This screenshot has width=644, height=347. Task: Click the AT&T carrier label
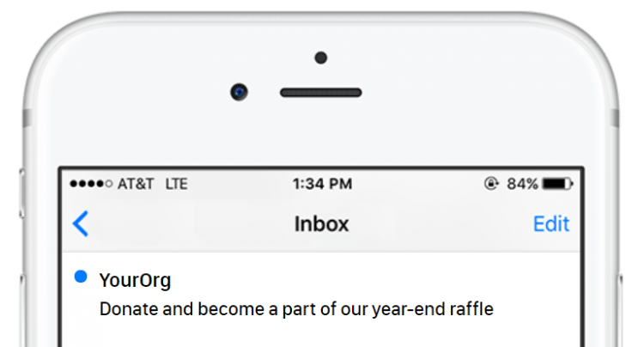coord(137,184)
